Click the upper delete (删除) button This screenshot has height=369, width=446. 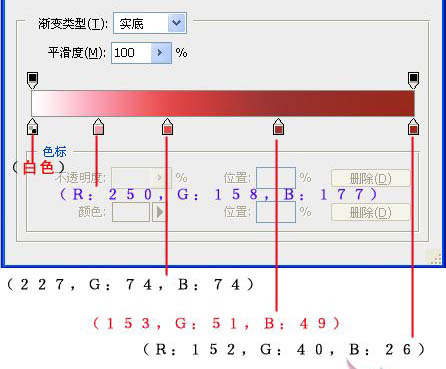pyautogui.click(x=370, y=178)
